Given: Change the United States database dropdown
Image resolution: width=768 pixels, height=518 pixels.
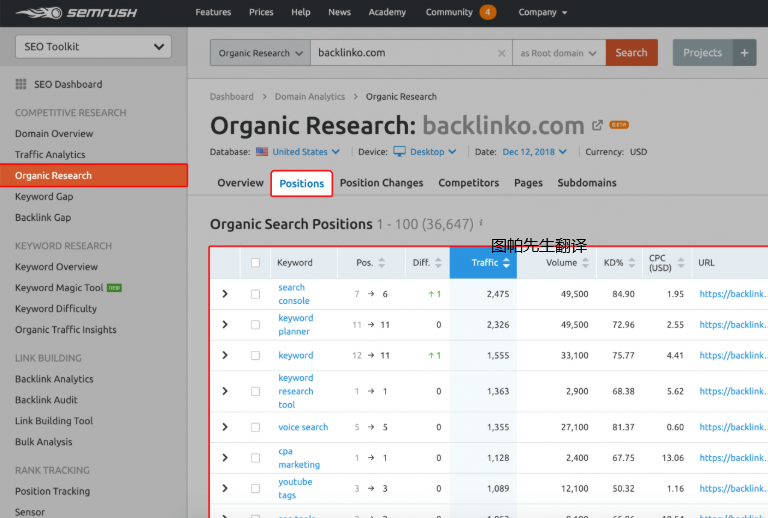Looking at the screenshot, I should click(306, 152).
